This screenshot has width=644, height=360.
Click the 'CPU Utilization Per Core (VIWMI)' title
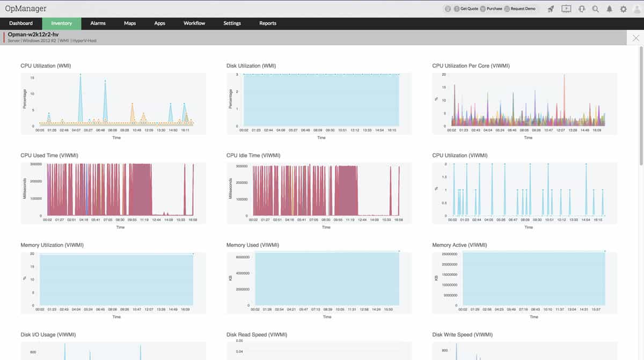pos(471,66)
